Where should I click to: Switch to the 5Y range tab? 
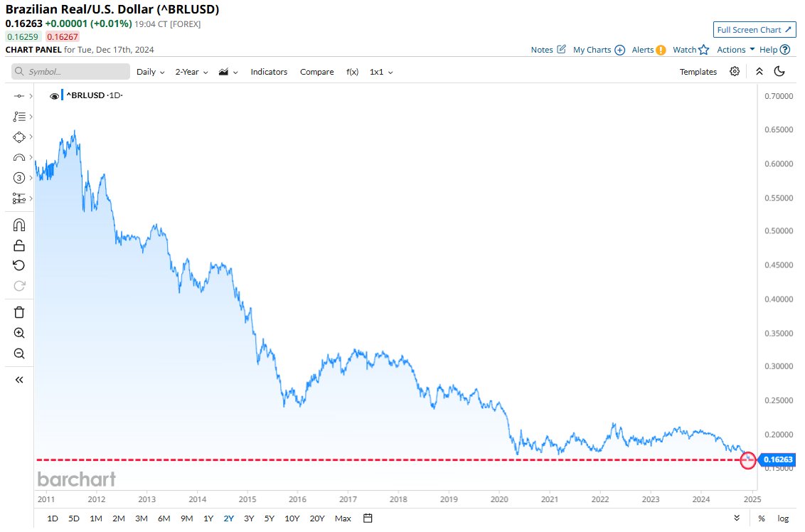[269, 518]
